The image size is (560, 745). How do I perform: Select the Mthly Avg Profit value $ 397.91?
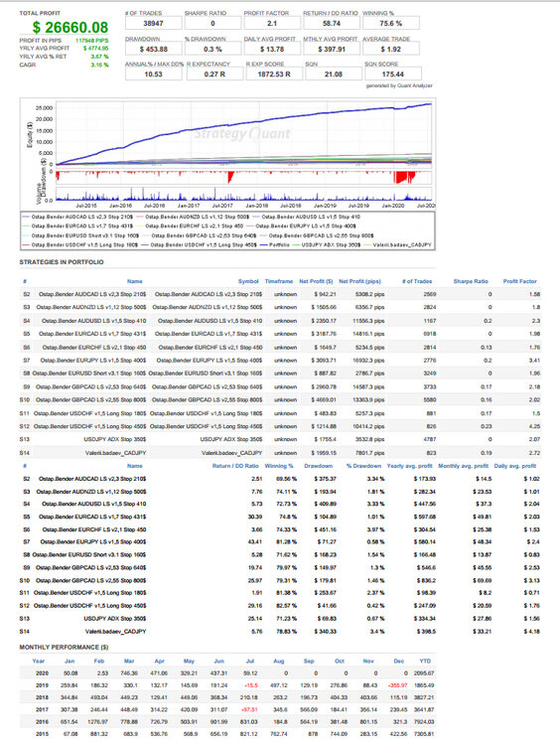pyautogui.click(x=332, y=49)
